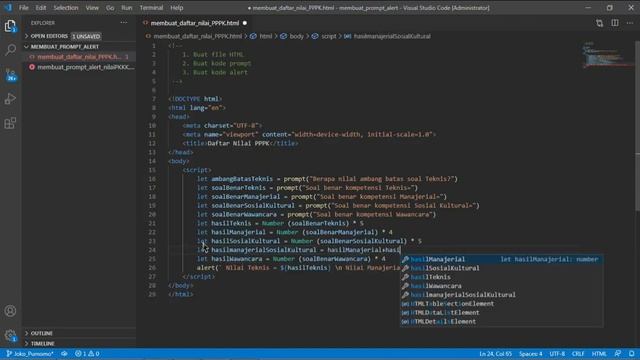Open the errors and warnings indicator
The width and height of the screenshot is (640, 360).
[87, 354]
